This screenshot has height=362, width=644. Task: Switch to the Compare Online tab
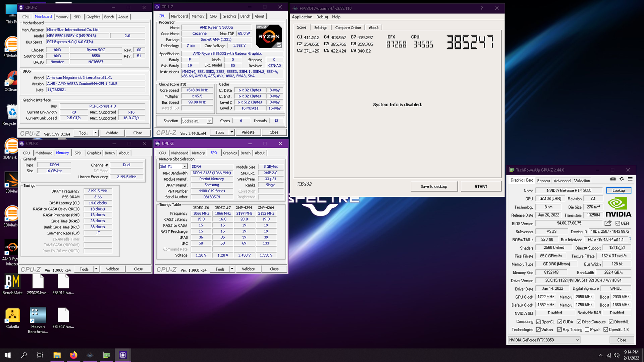(348, 27)
